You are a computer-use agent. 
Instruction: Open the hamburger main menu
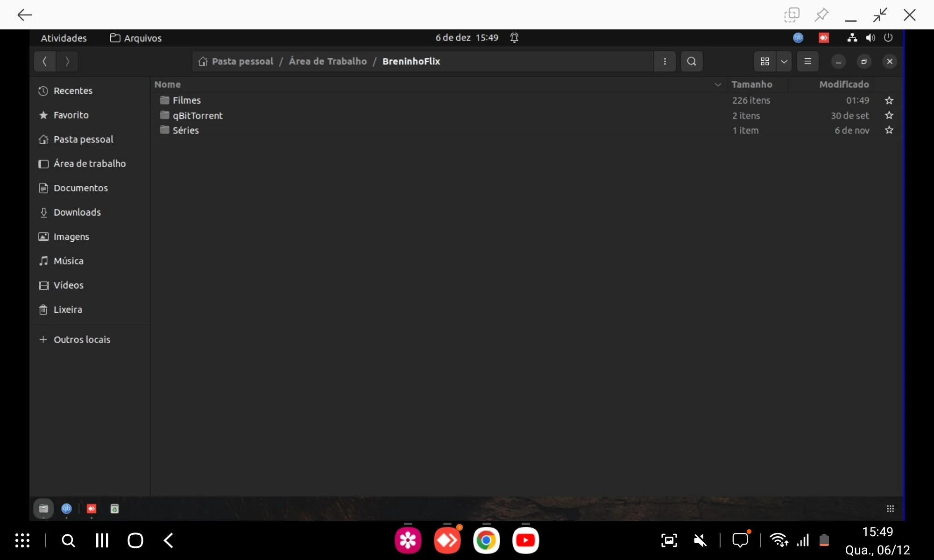tap(807, 61)
